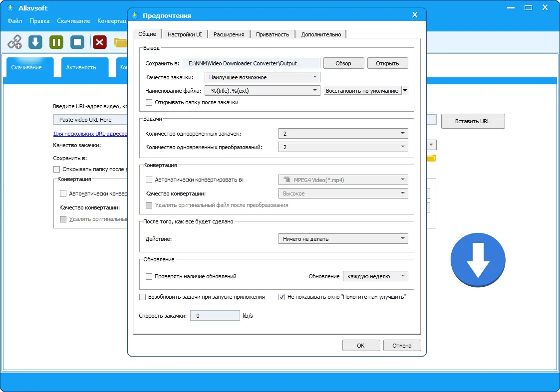Enable Открывать папку после закачки

tap(148, 102)
